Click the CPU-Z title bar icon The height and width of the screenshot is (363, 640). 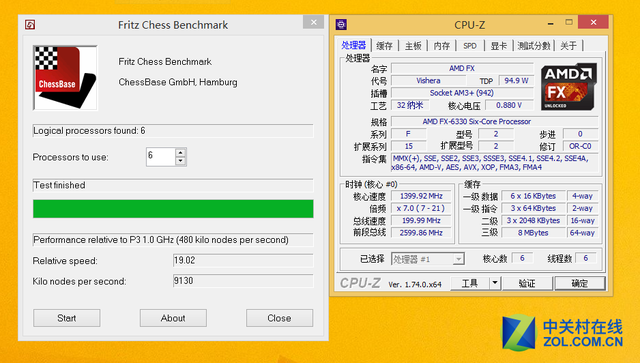click(x=341, y=24)
